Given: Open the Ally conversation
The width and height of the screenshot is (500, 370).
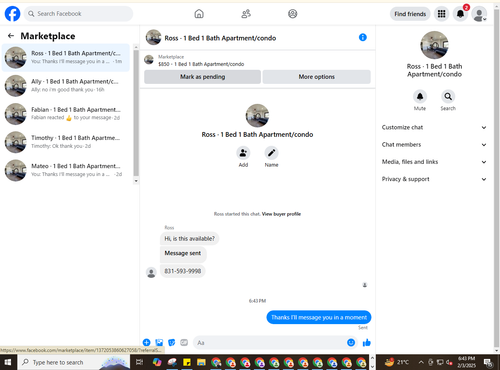Looking at the screenshot, I should click(x=66, y=86).
